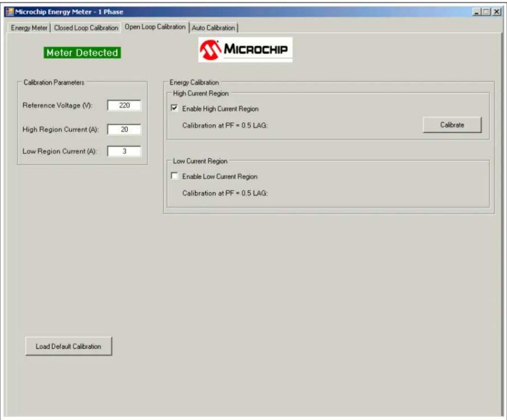Click the Microchip logo image
This screenshot has height=420, width=507.
point(246,50)
